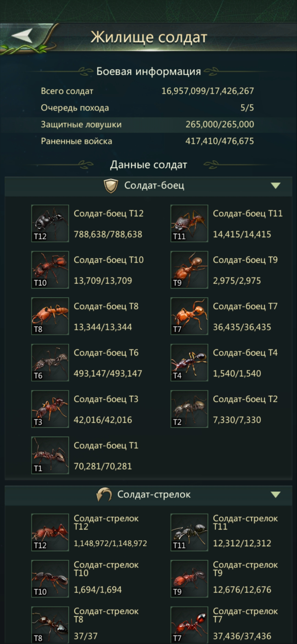297x644 pixels.
Task: Collapse the Солдат-стрелок section arrow
Action: pos(276,495)
